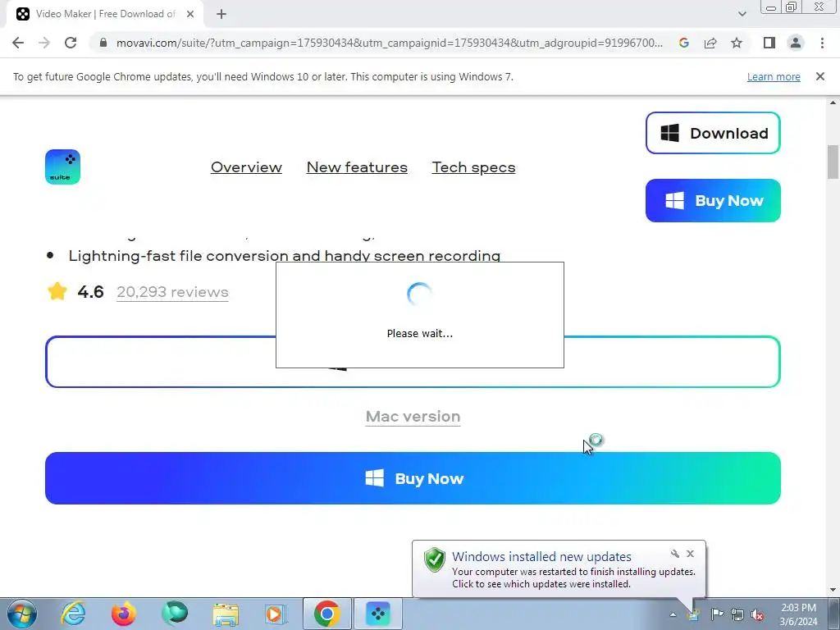Switch to Movavi Suite installer taskbar icon

click(x=378, y=614)
